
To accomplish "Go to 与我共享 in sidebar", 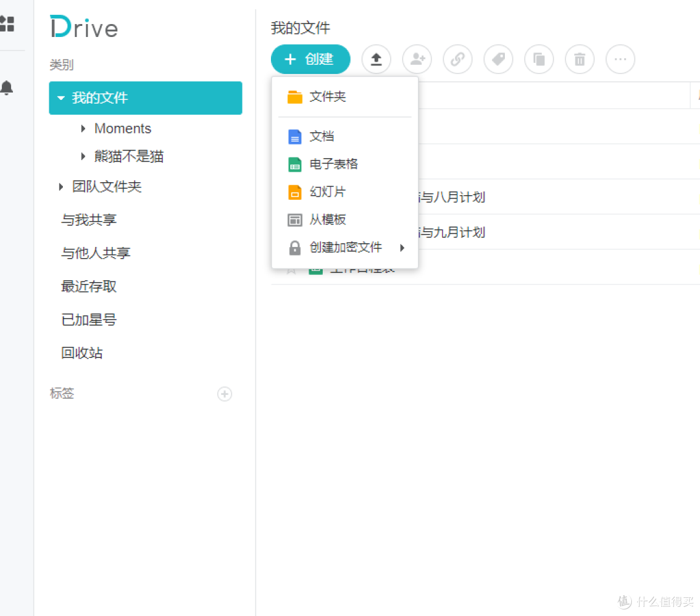I will pos(89,220).
